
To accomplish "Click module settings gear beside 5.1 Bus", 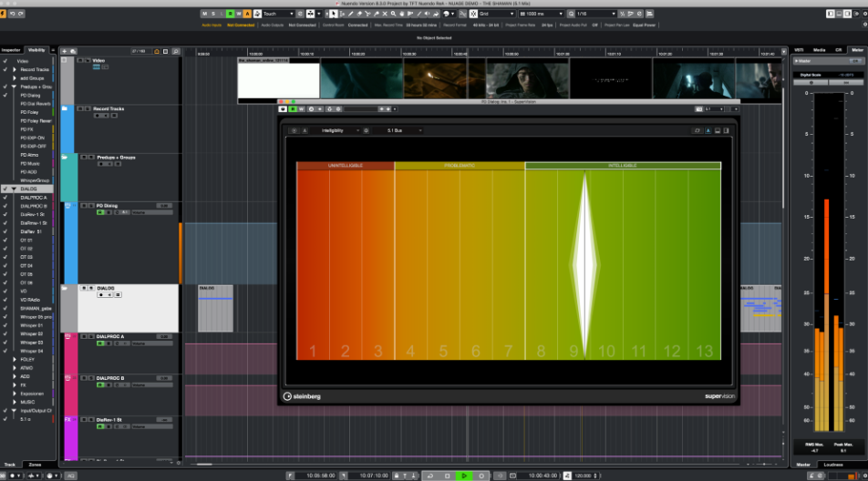I will coord(366,130).
